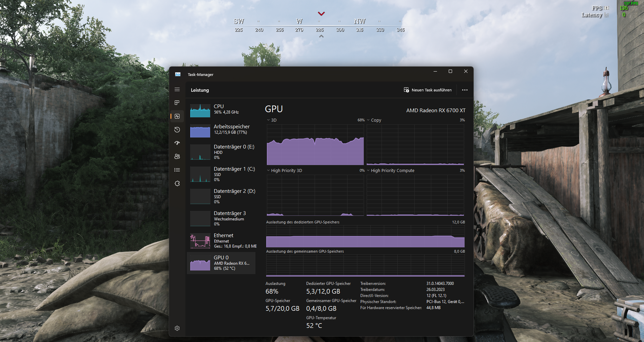Open the three-dot overflow menu
Viewport: 644px width, 342px height.
465,90
